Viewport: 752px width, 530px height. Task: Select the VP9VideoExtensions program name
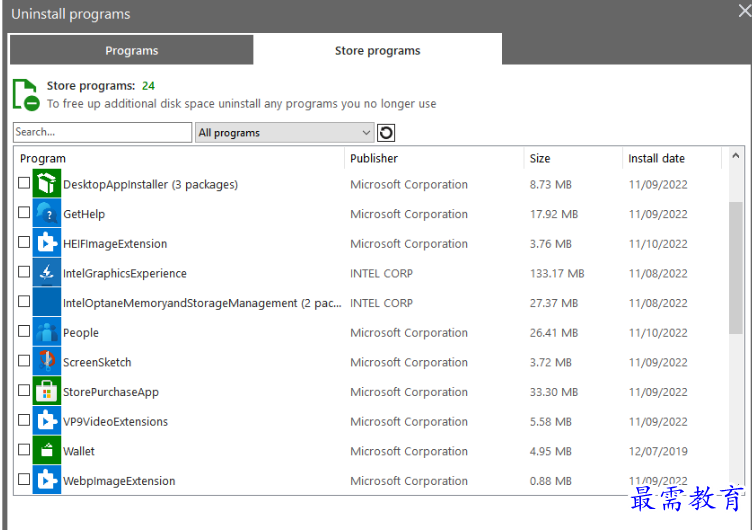pos(116,422)
